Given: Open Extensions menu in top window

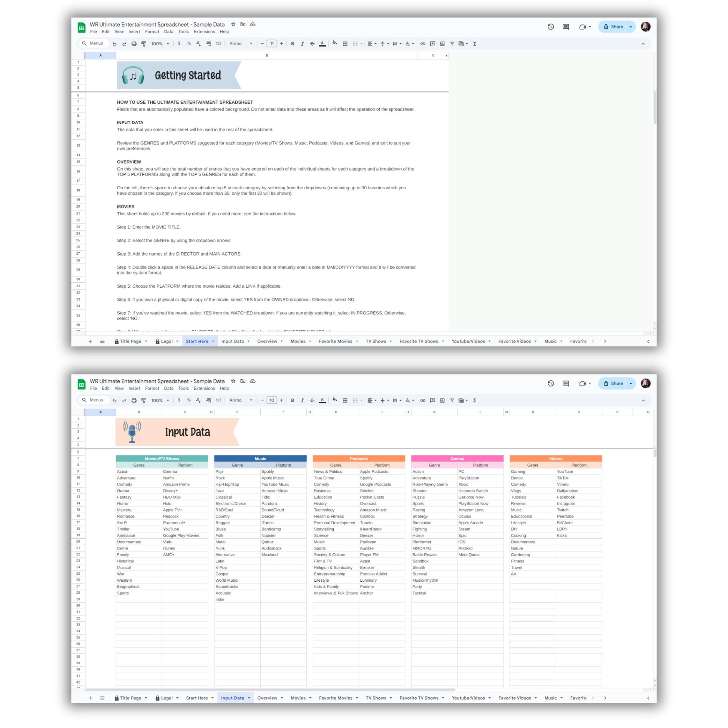Looking at the screenshot, I should coord(204,32).
